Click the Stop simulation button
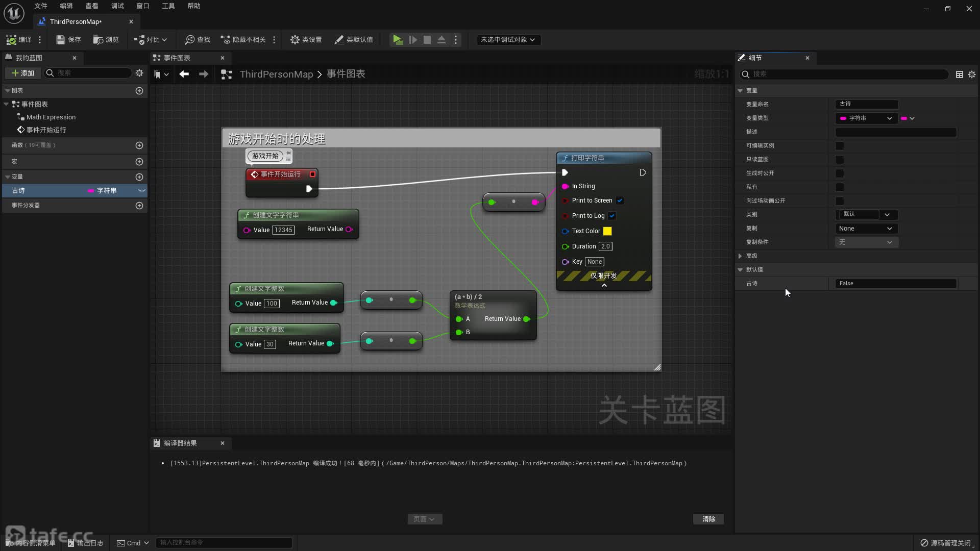The image size is (980, 551). click(x=427, y=40)
